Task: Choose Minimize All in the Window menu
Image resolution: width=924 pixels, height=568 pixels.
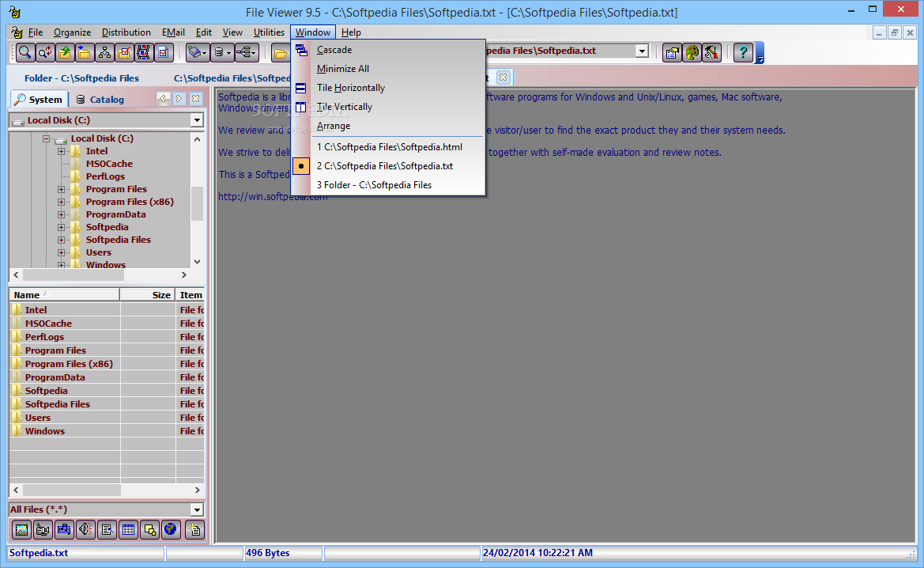Action: tap(388, 69)
